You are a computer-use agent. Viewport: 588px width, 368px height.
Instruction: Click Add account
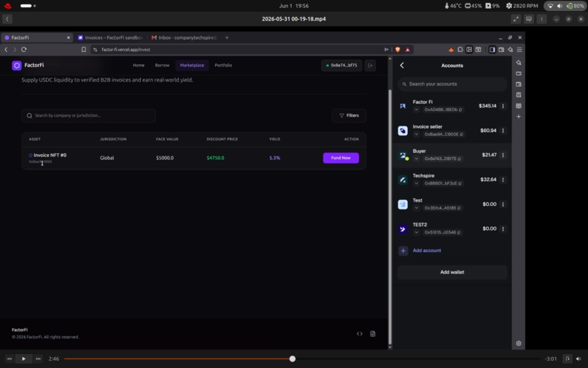[x=427, y=250]
